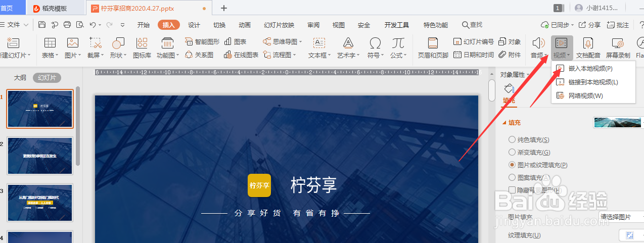Insert Slide Number (幻灯片编号)
The image size is (644, 243).
point(474,41)
